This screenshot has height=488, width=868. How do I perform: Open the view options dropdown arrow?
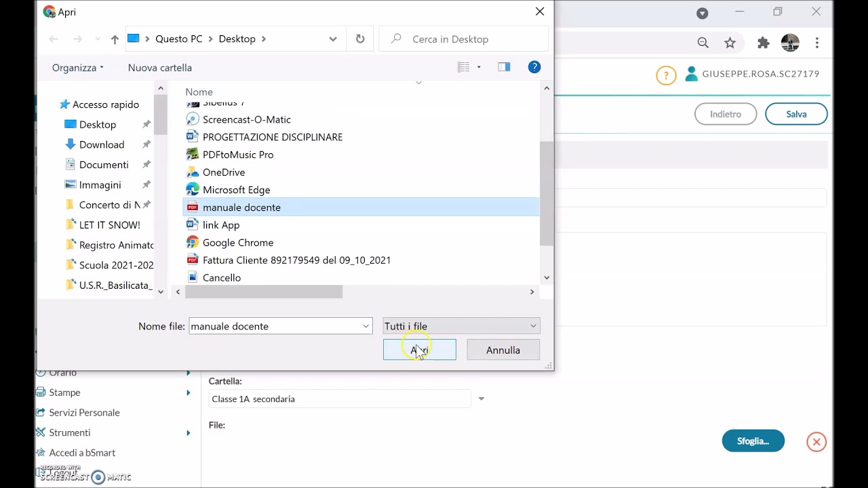tap(479, 67)
